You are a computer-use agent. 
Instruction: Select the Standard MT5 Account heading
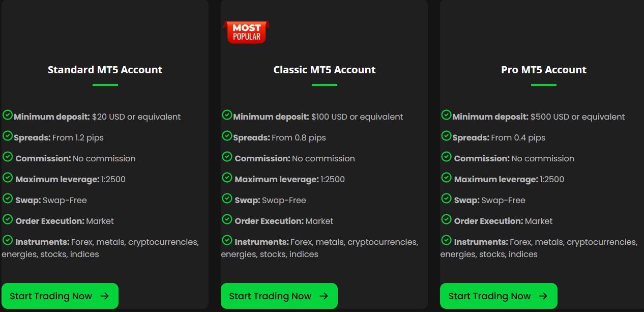pos(105,70)
